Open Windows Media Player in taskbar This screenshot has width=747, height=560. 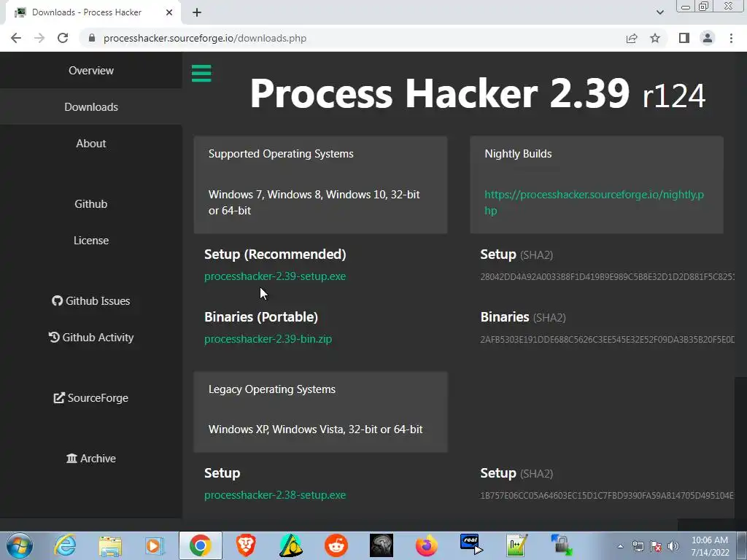(x=155, y=545)
